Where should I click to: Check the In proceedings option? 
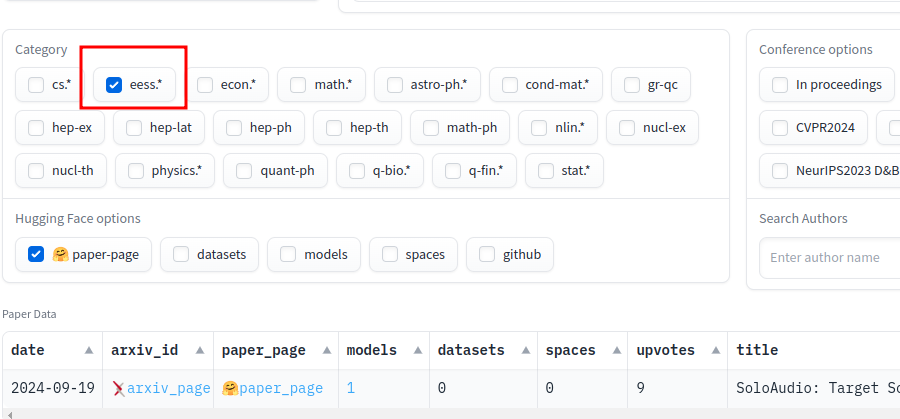tap(780, 85)
